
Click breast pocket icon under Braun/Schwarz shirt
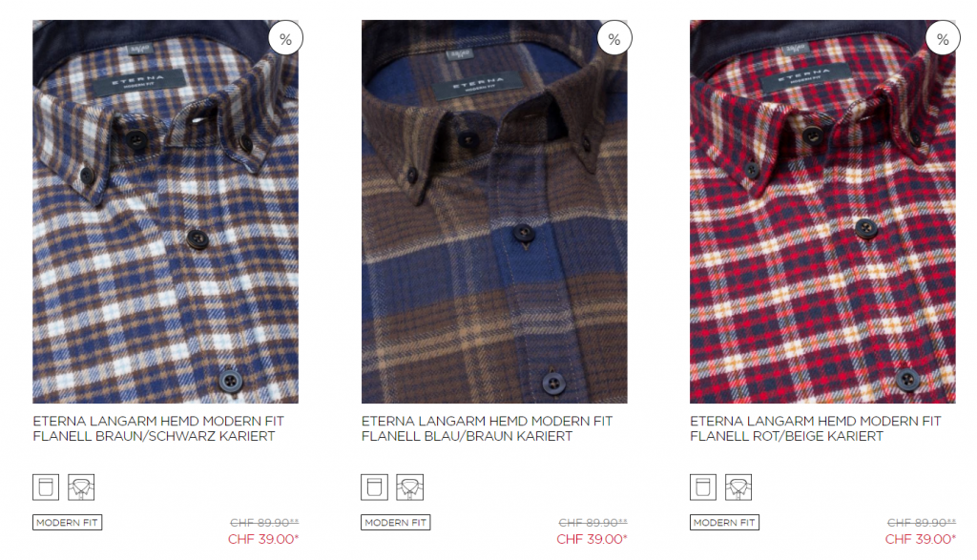pos(46,487)
